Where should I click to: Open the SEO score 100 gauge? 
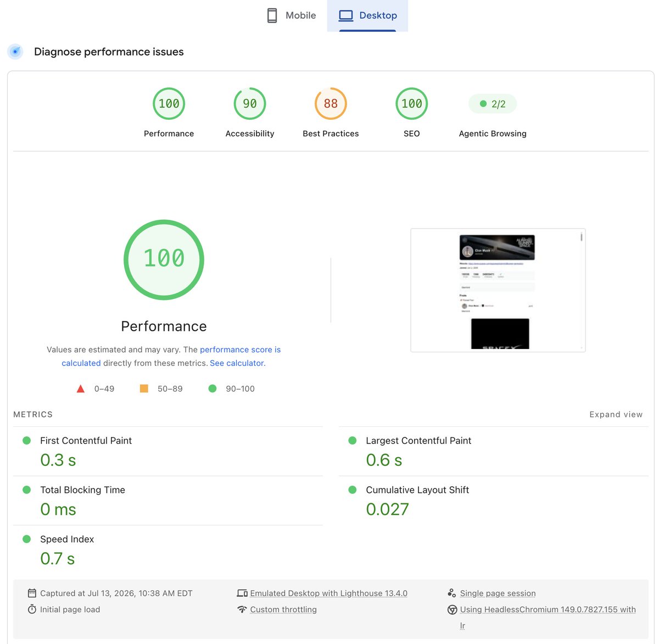coord(412,103)
